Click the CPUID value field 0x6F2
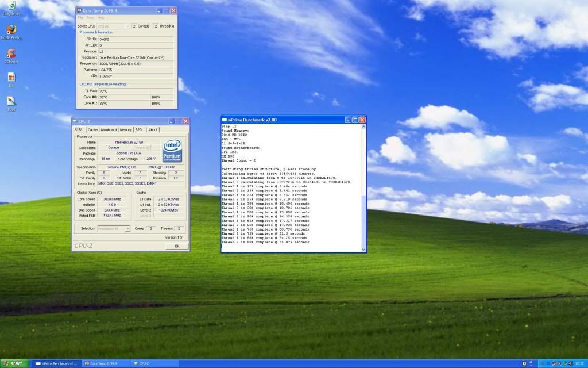 coord(136,39)
